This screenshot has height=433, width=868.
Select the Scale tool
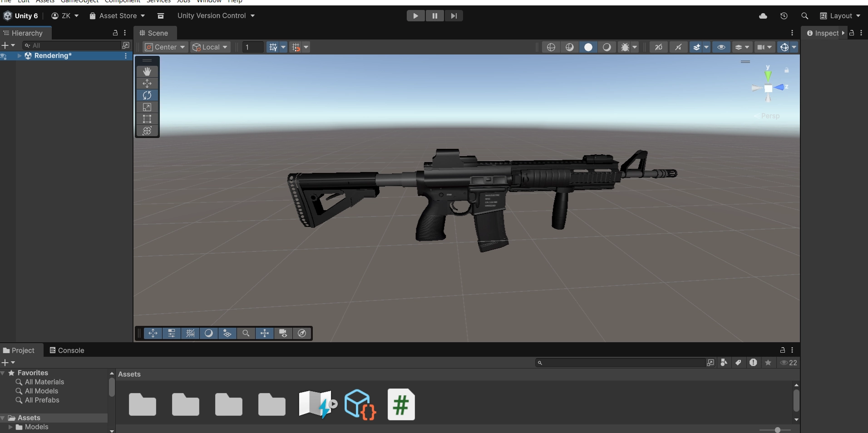pyautogui.click(x=147, y=107)
